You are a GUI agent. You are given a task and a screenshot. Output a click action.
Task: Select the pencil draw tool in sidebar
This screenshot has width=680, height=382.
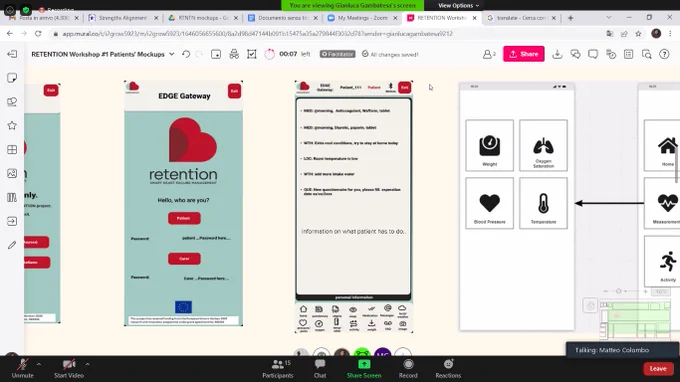point(12,245)
